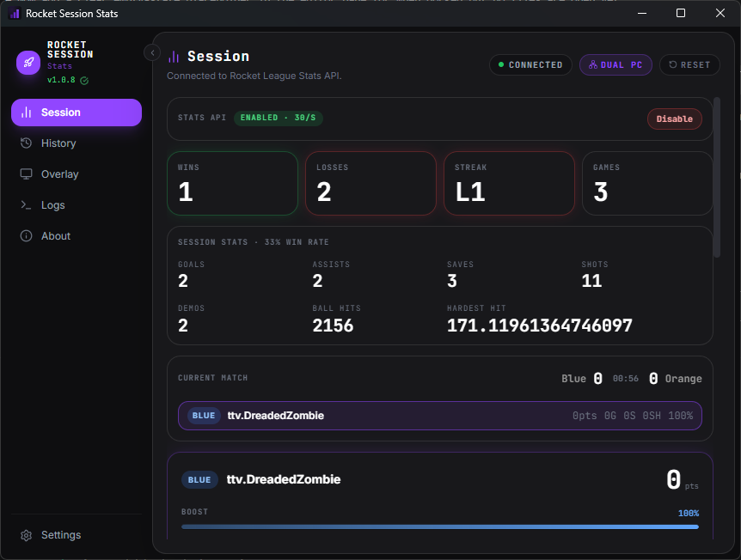Click the HARDEST HIT value 171.11961364746097
Image resolution: width=741 pixels, height=560 pixels.
540,326
